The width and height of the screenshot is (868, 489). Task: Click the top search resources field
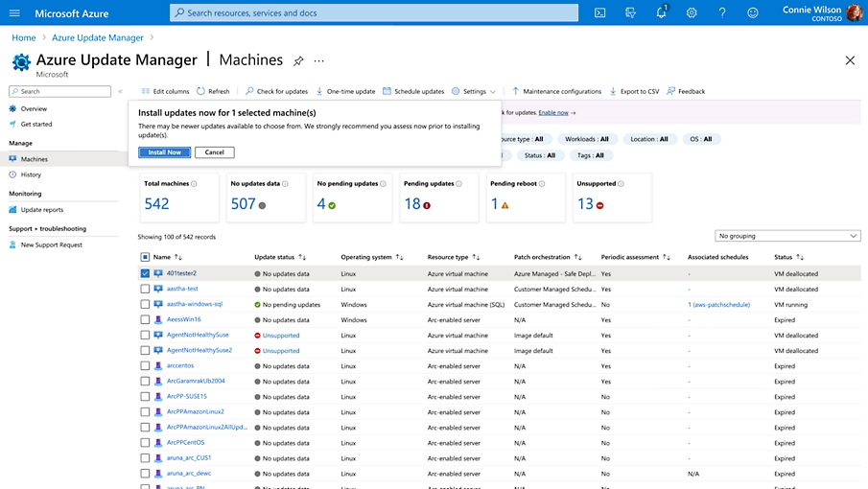374,12
